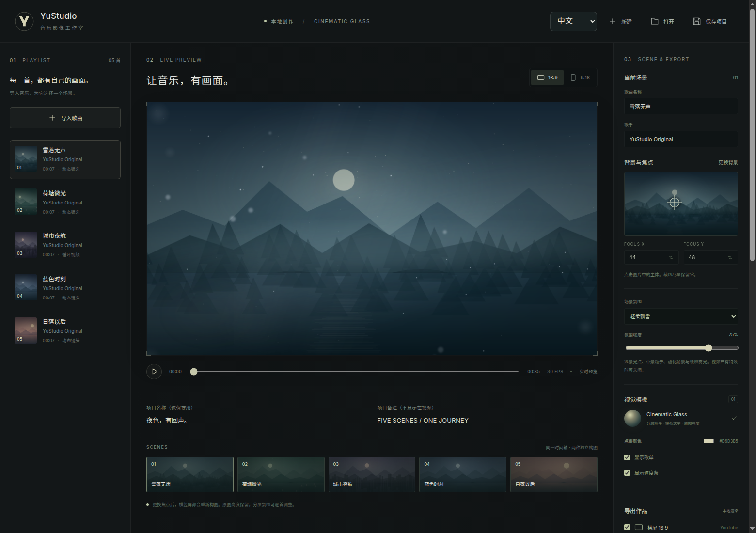
Task: Select the Cinematic Glass visual template
Action: point(681,418)
